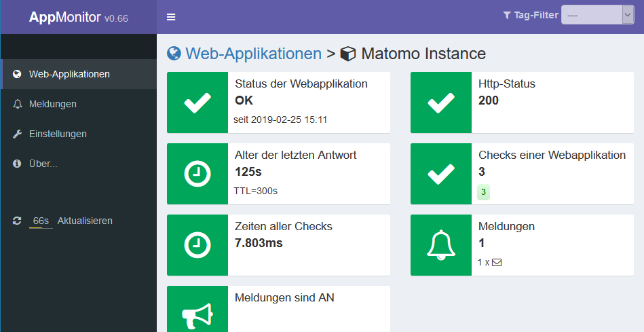Click the globe icon beside Web-Applikationen heading
Screen dimensions: 644x332
coord(174,54)
